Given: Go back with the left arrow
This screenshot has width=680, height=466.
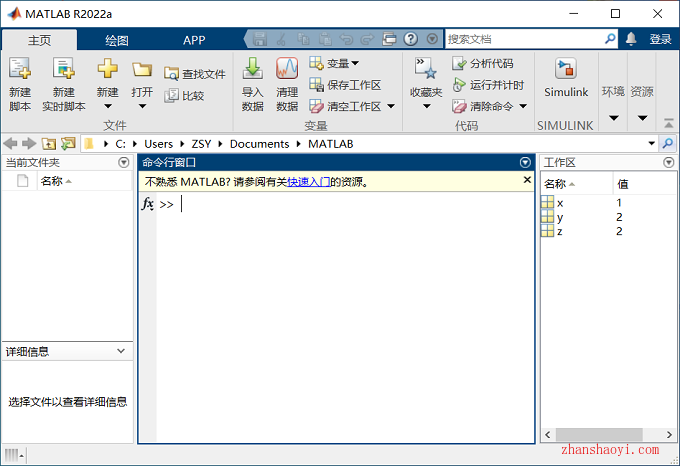Looking at the screenshot, I should click(x=10, y=143).
